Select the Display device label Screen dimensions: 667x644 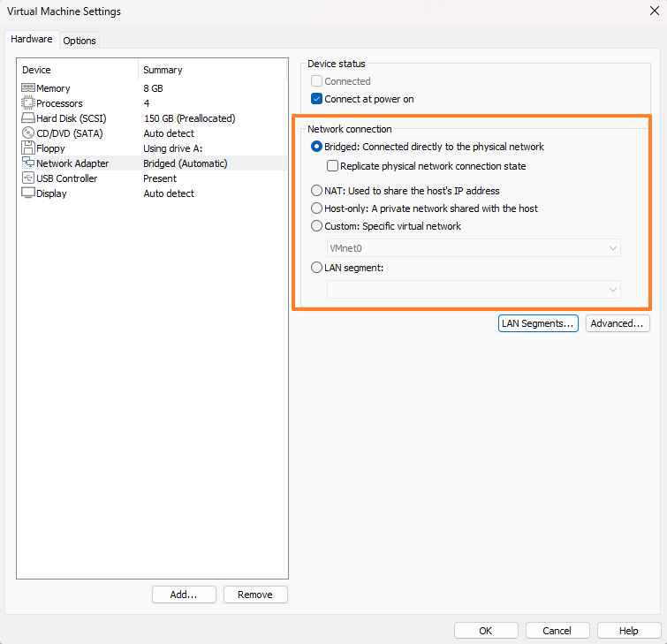(51, 193)
